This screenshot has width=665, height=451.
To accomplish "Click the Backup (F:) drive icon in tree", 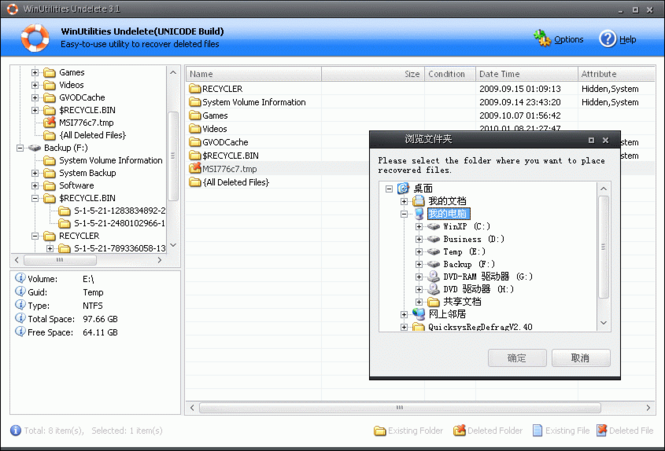I will coord(34,148).
